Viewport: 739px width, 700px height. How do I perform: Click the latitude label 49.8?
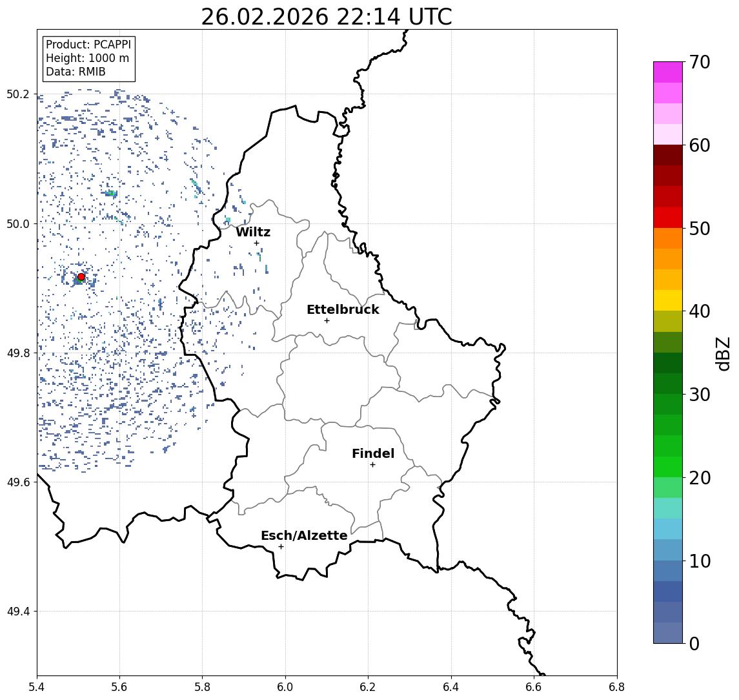[x=17, y=353]
